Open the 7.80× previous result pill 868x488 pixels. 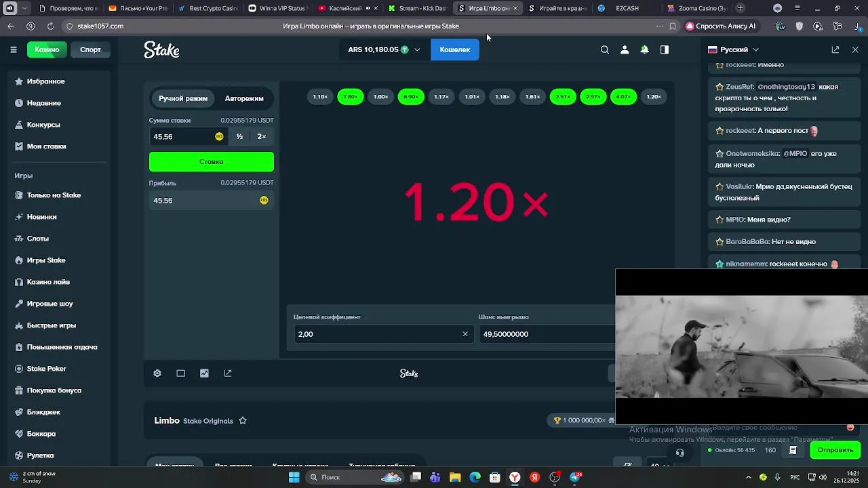coord(351,97)
